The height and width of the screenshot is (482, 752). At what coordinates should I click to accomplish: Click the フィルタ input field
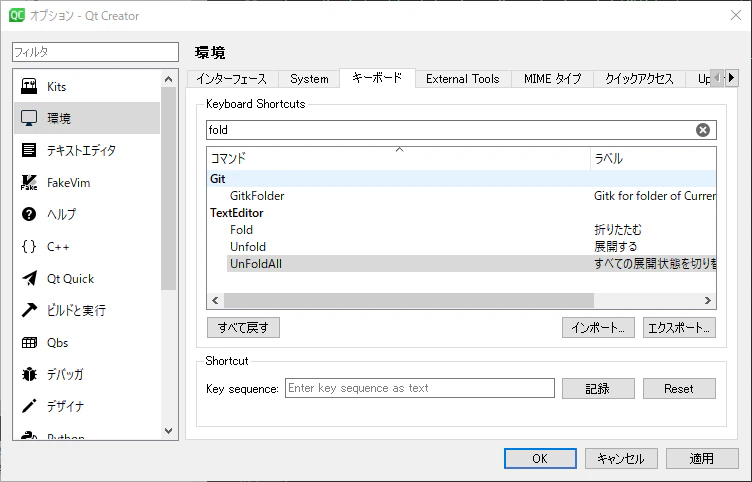click(95, 52)
